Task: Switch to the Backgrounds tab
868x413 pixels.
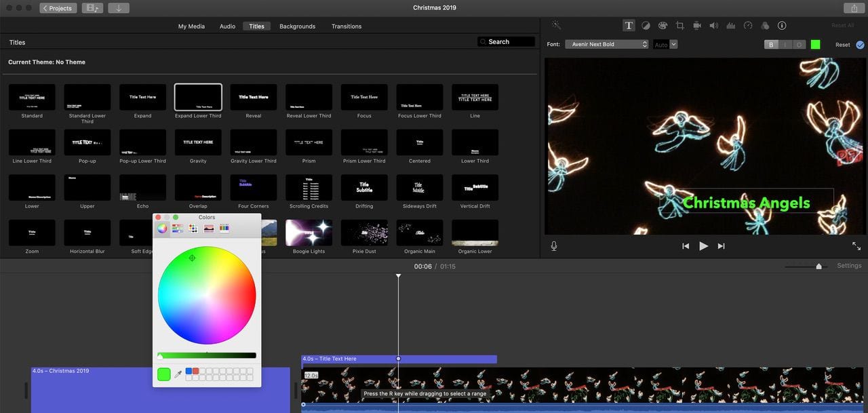Action: click(297, 26)
